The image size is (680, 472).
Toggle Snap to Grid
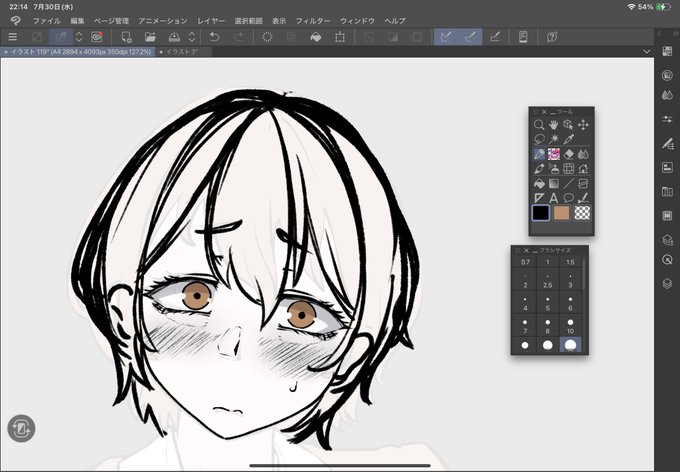(x=495, y=37)
